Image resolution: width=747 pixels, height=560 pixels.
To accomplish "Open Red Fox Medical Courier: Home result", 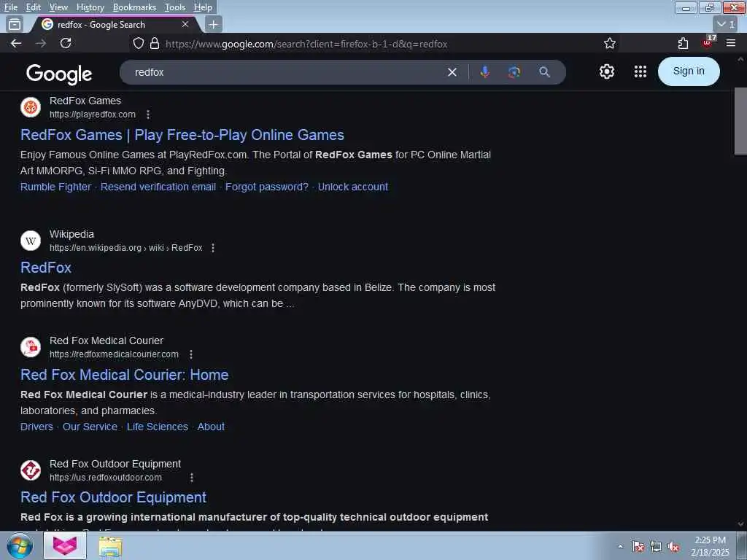I will pyautogui.click(x=124, y=375).
